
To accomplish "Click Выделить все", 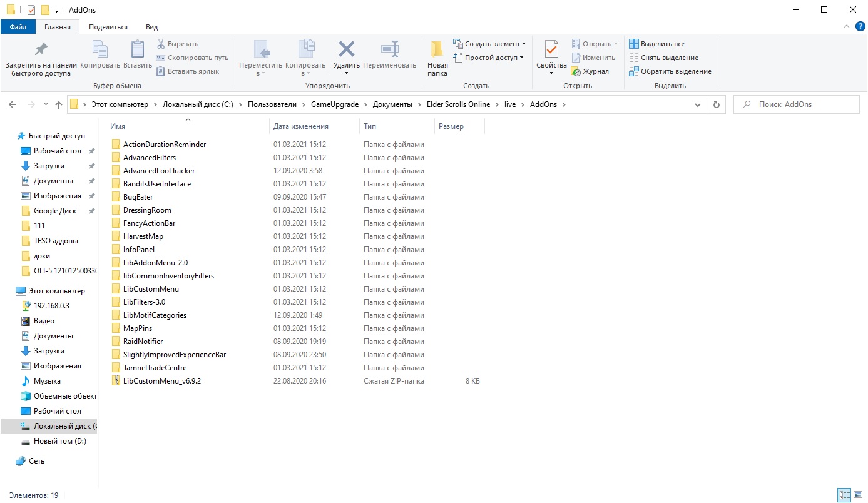I will [656, 44].
